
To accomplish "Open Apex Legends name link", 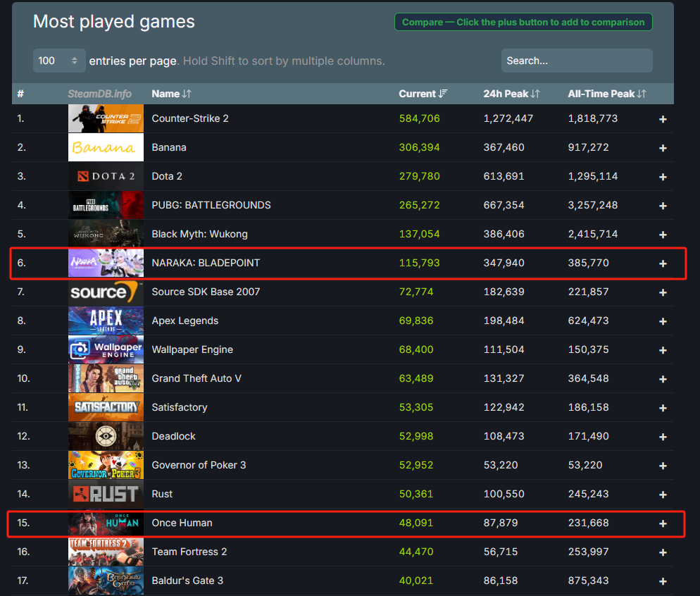I will coord(185,321).
